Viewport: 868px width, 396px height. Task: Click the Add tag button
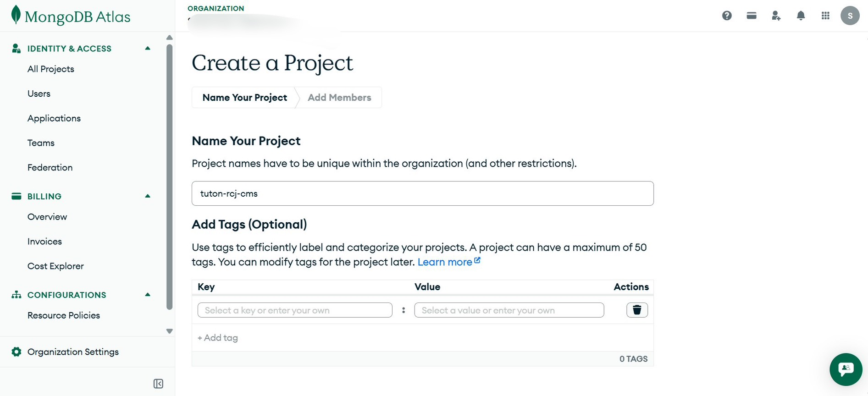218,338
